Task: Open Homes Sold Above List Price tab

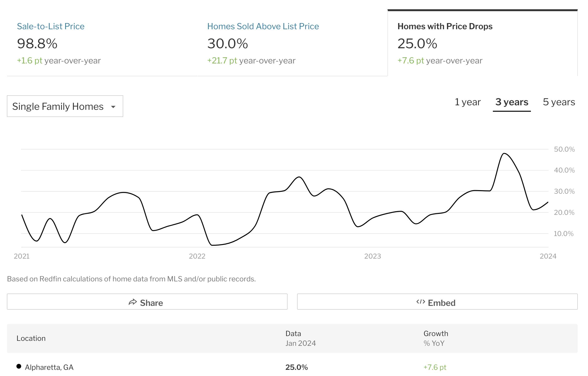Action: coord(263,26)
